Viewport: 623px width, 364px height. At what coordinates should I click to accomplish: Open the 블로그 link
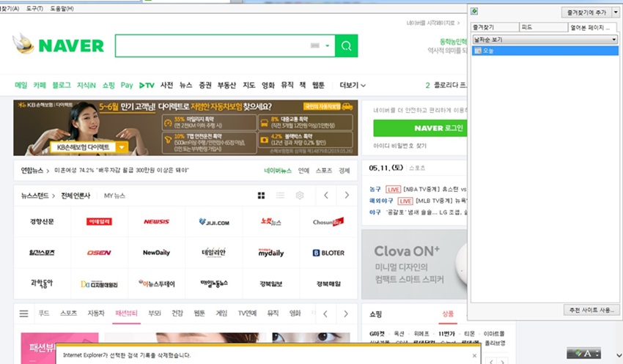(x=62, y=85)
